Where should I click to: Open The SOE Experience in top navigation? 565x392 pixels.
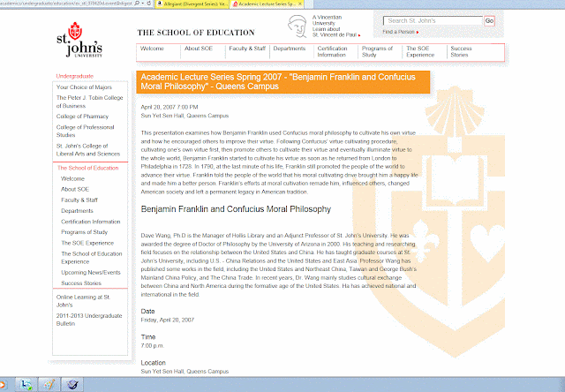420,51
